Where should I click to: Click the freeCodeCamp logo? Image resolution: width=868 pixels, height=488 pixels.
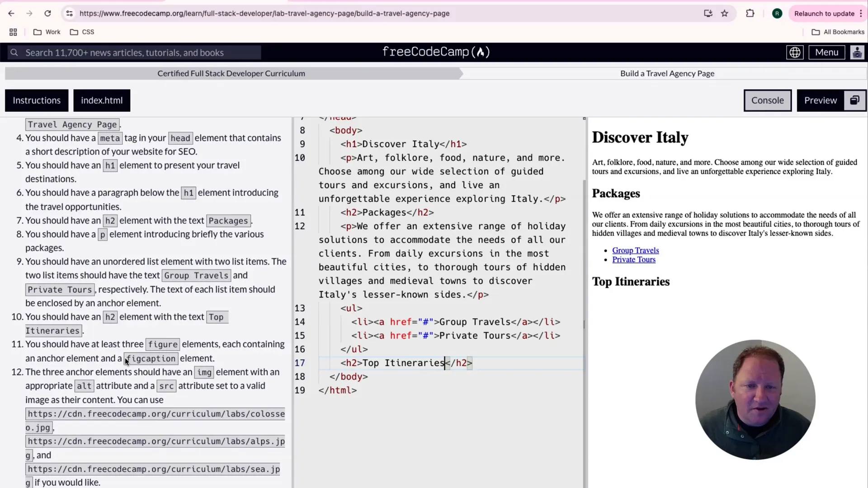436,52
